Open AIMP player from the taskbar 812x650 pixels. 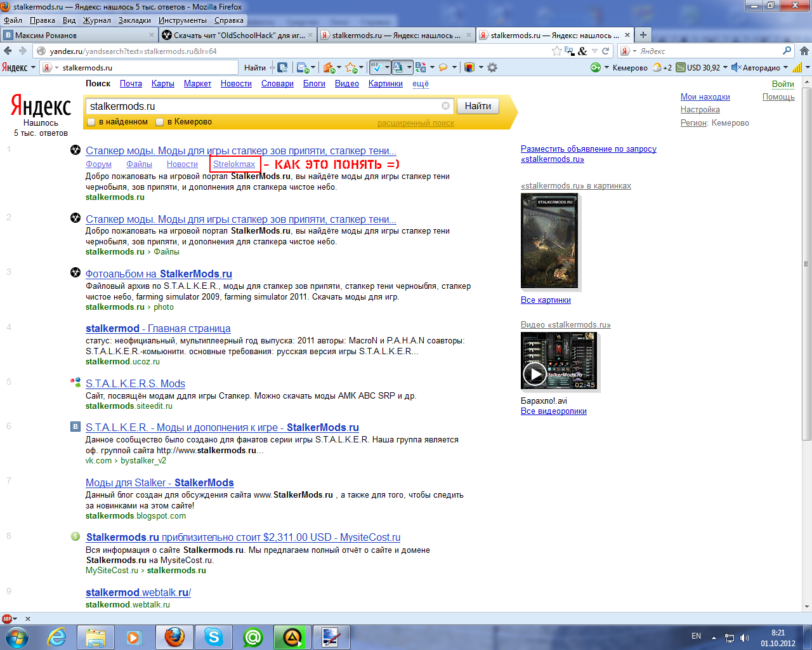[x=292, y=637]
